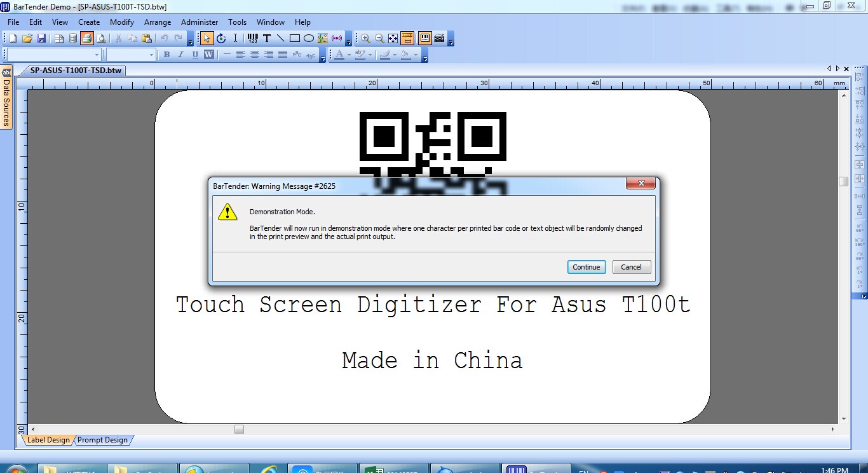Open Page Setup from the toolbar

pyautogui.click(x=59, y=39)
